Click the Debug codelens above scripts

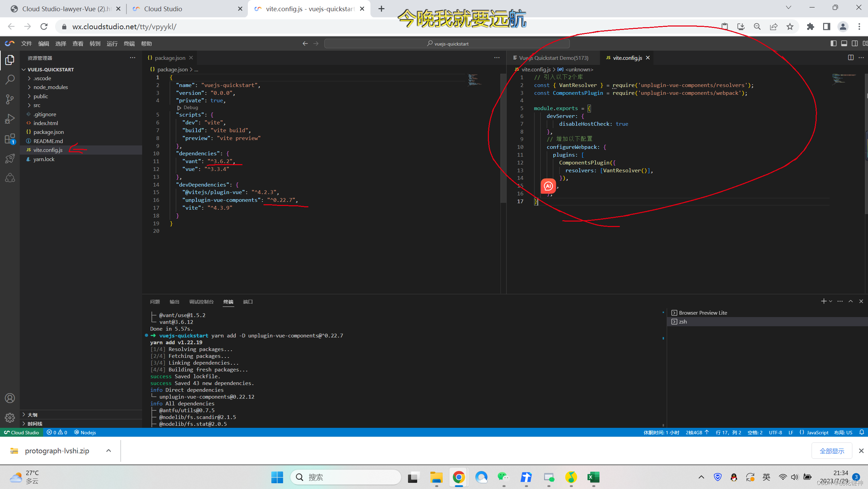pos(190,107)
